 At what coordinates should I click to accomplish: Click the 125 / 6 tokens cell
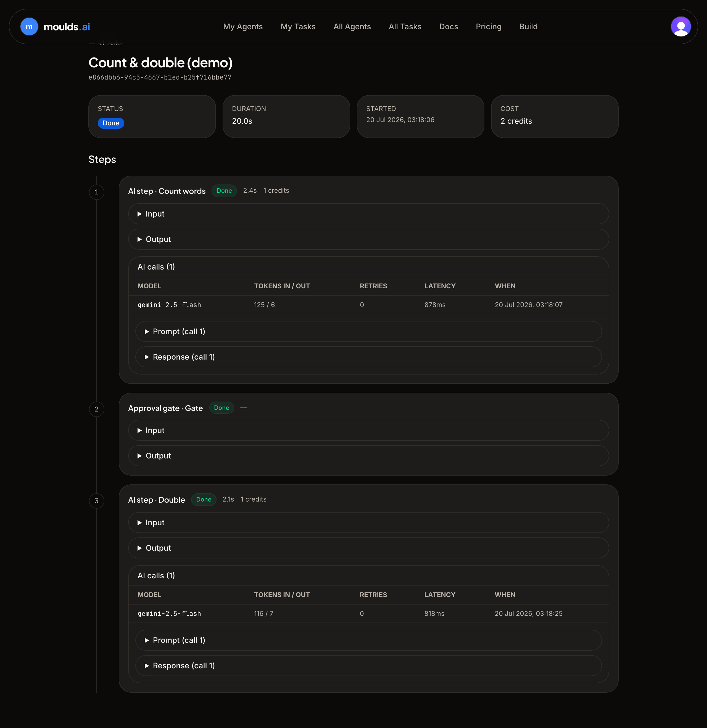coord(265,305)
